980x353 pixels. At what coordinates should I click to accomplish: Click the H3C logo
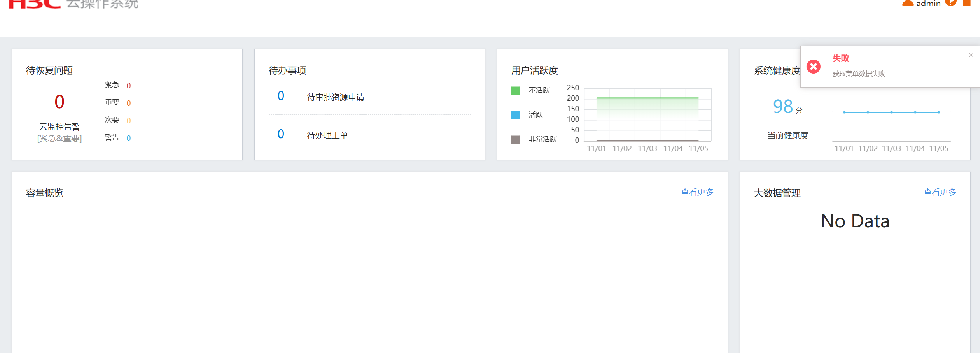35,4
